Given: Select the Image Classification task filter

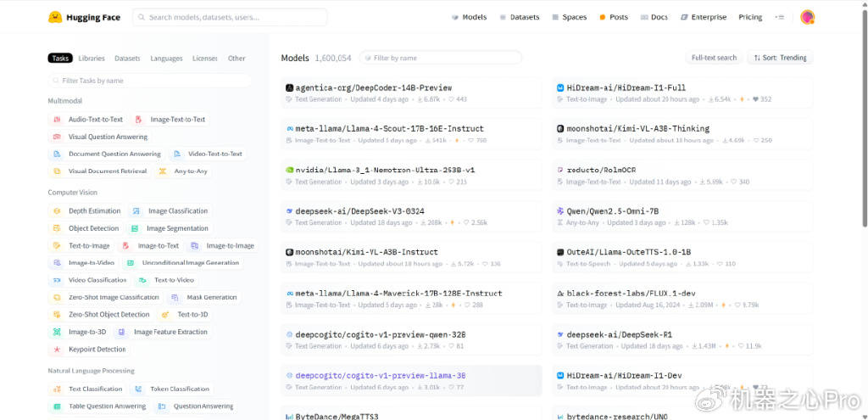Looking at the screenshot, I should [177, 211].
